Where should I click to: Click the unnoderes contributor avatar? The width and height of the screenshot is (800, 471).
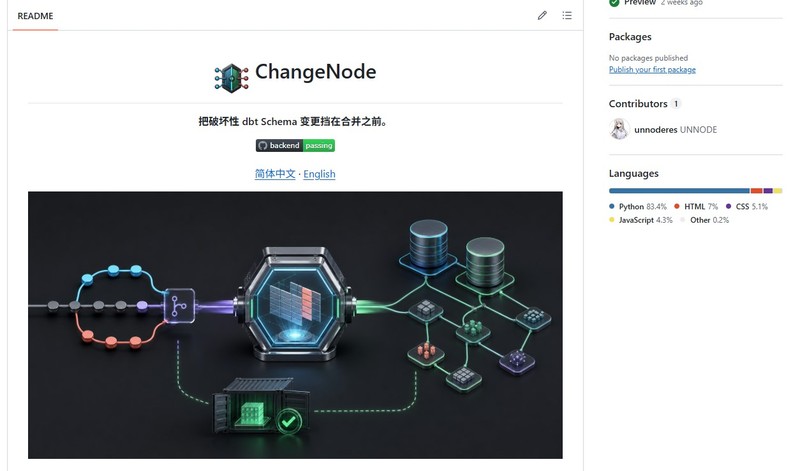pos(619,129)
